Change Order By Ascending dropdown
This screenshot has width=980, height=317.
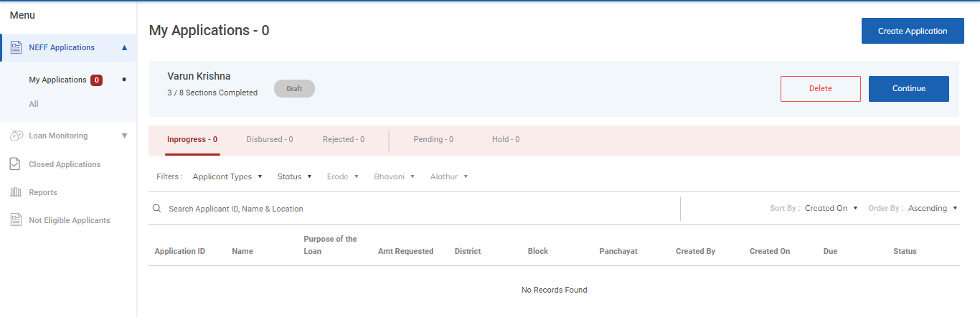[933, 209]
